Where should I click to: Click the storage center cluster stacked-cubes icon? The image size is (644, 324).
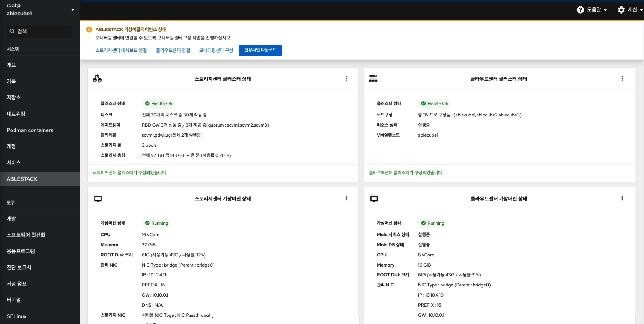click(97, 79)
